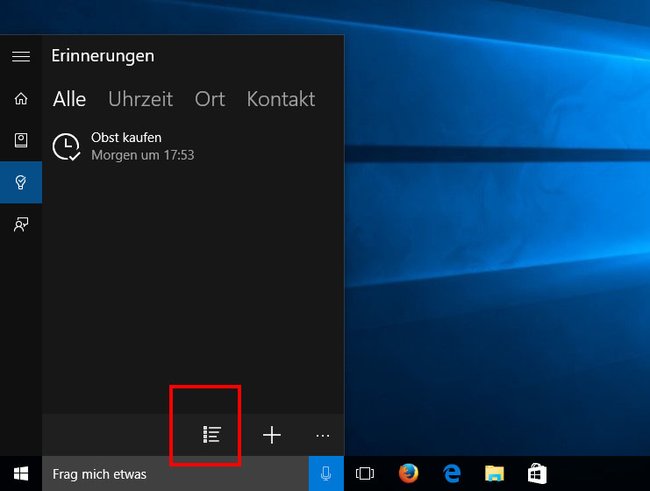Select the Reminders lightbulb icon
Viewport: 650px width, 491px height.
[21, 182]
